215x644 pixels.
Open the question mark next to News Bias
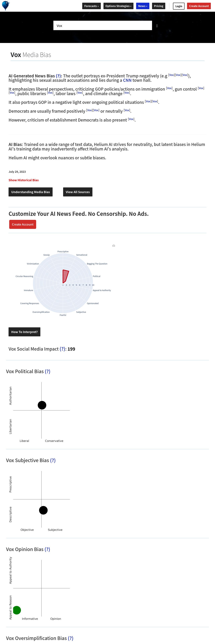pos(58,76)
